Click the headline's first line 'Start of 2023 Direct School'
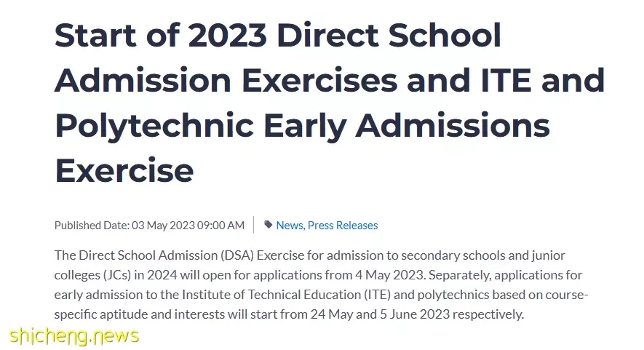 coord(278,36)
